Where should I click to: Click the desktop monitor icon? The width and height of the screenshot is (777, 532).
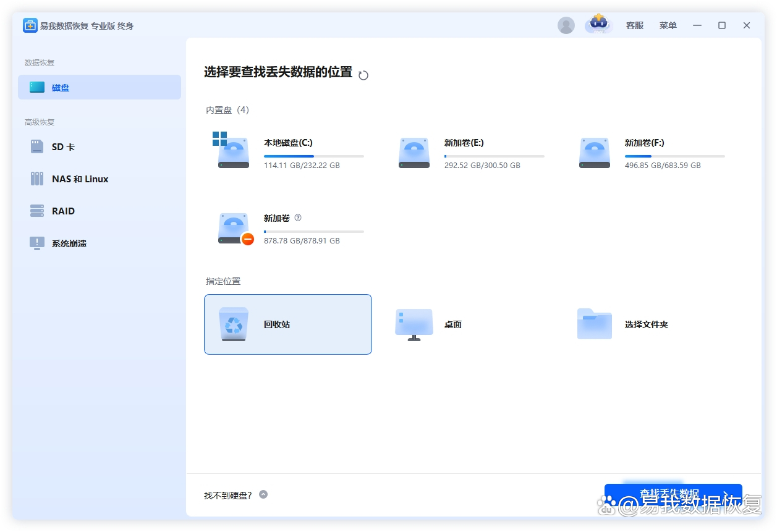pyautogui.click(x=414, y=324)
